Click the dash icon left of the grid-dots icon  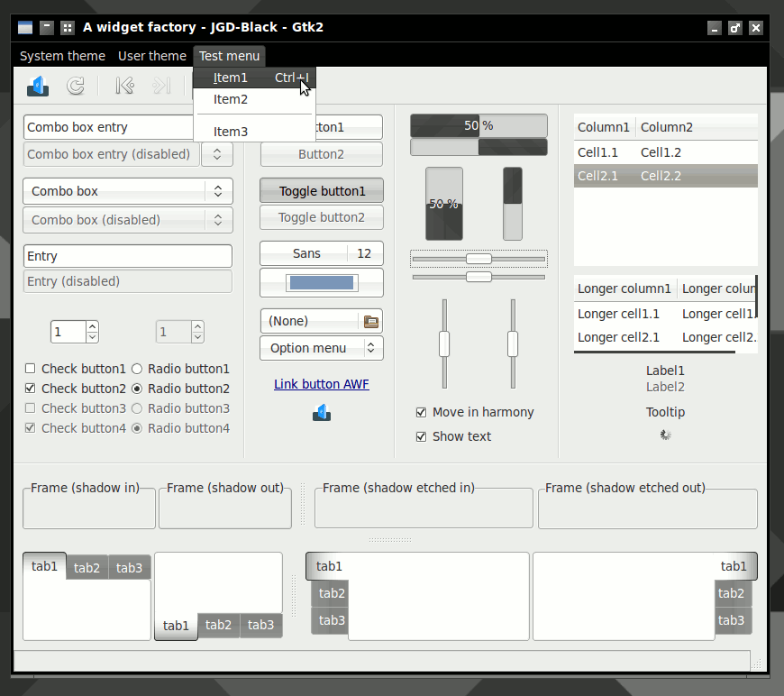47,28
